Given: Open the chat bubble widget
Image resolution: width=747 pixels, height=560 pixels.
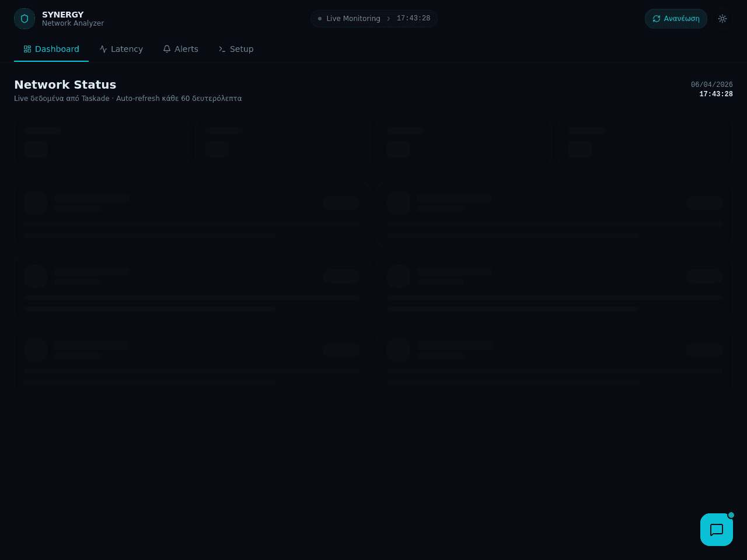Looking at the screenshot, I should point(717,530).
